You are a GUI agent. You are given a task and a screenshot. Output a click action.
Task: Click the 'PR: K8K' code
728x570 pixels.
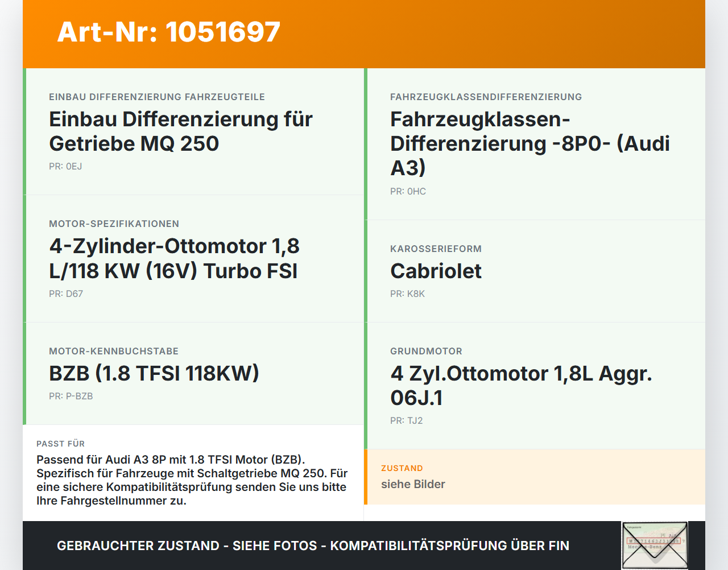click(x=407, y=294)
